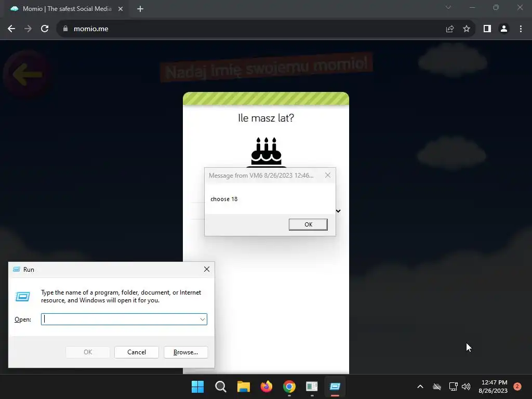Switch to Chrome in the taskbar
This screenshot has height=399, width=532.
pos(289,387)
